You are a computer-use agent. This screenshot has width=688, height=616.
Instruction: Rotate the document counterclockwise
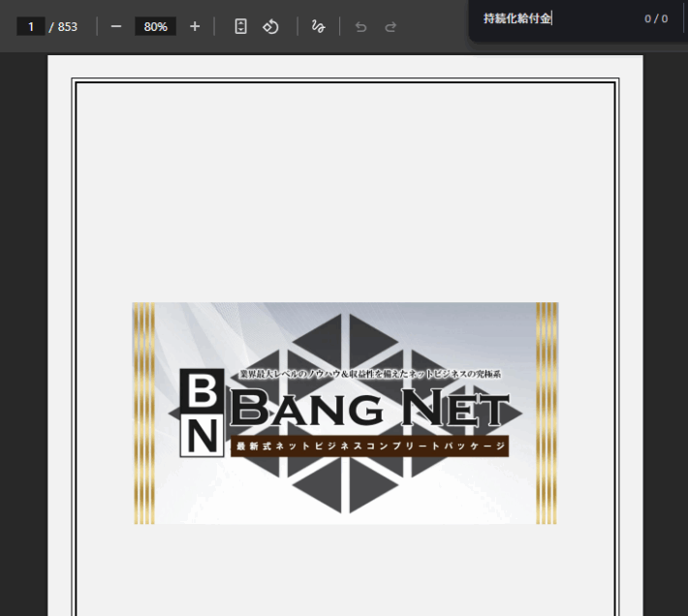270,27
